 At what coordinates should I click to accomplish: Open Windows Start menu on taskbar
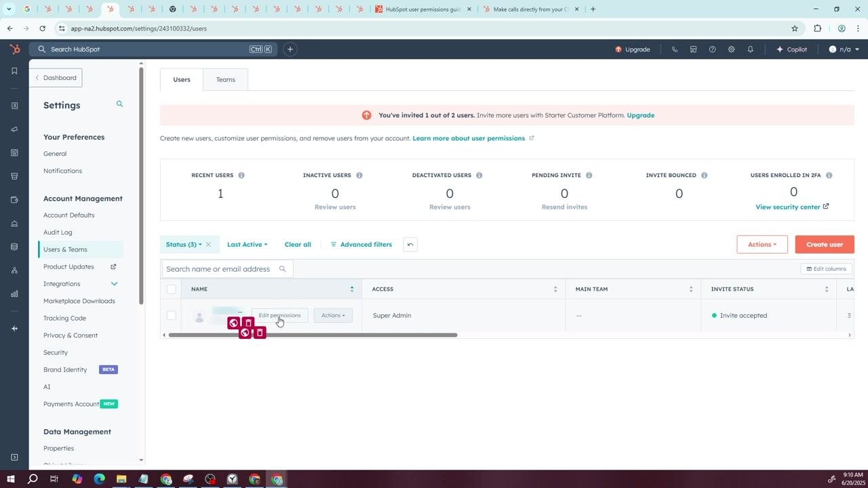click(11, 479)
